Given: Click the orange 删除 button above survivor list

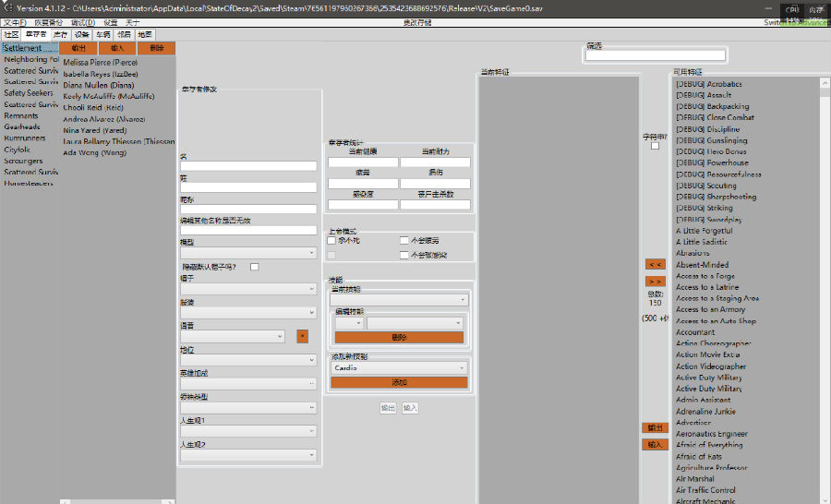Looking at the screenshot, I should pos(156,48).
